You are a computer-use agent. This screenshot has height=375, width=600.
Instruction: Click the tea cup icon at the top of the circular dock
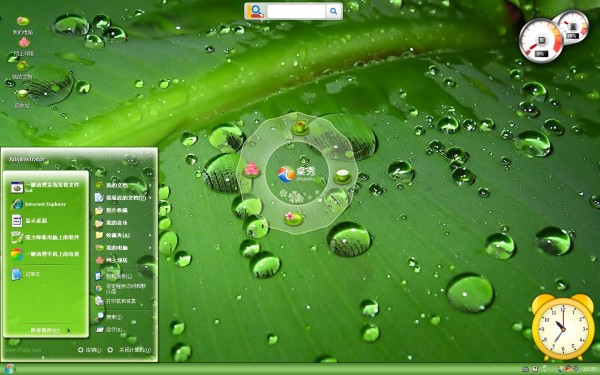pos(300,127)
